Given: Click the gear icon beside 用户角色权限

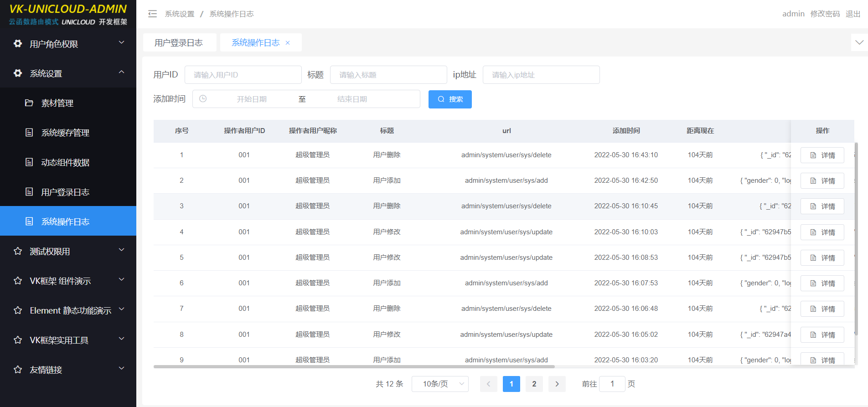Looking at the screenshot, I should coord(18,44).
